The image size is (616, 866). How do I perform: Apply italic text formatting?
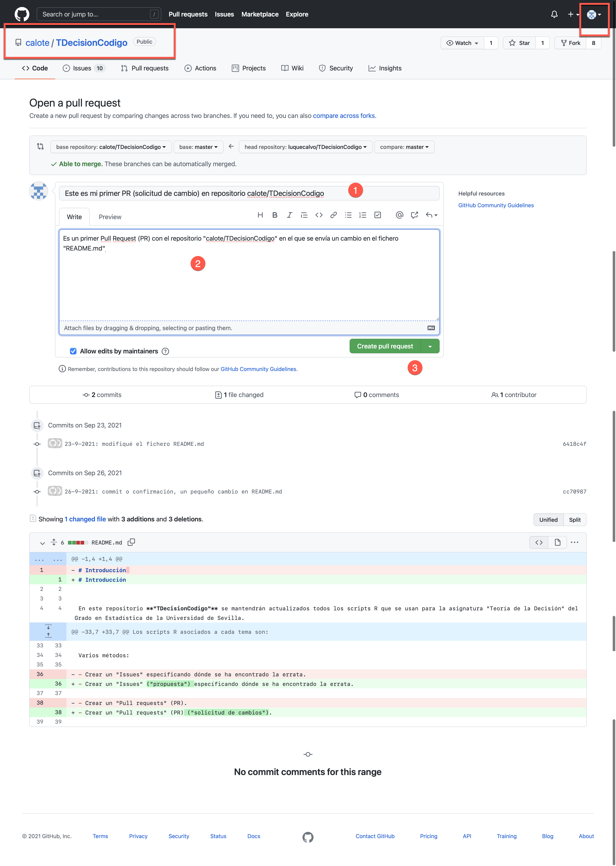click(x=289, y=215)
